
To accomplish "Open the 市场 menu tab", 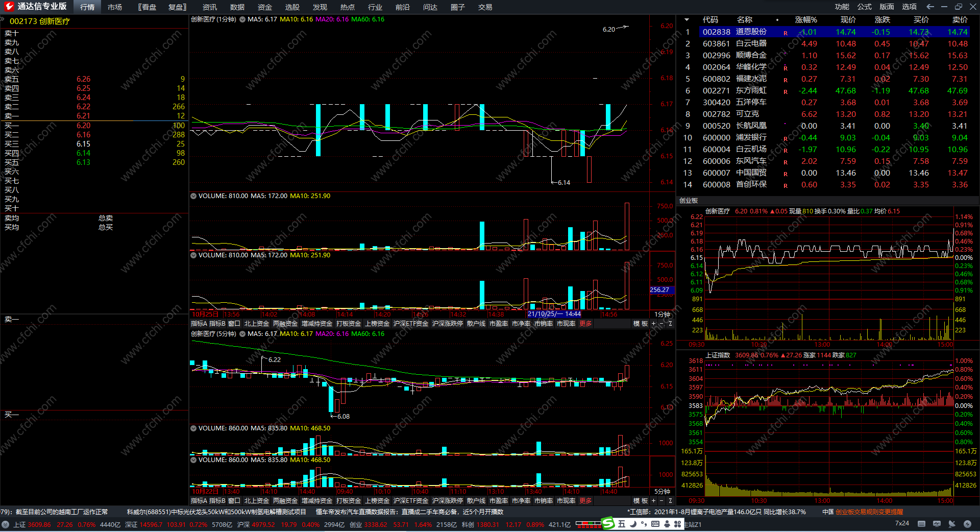I will 115,7.
